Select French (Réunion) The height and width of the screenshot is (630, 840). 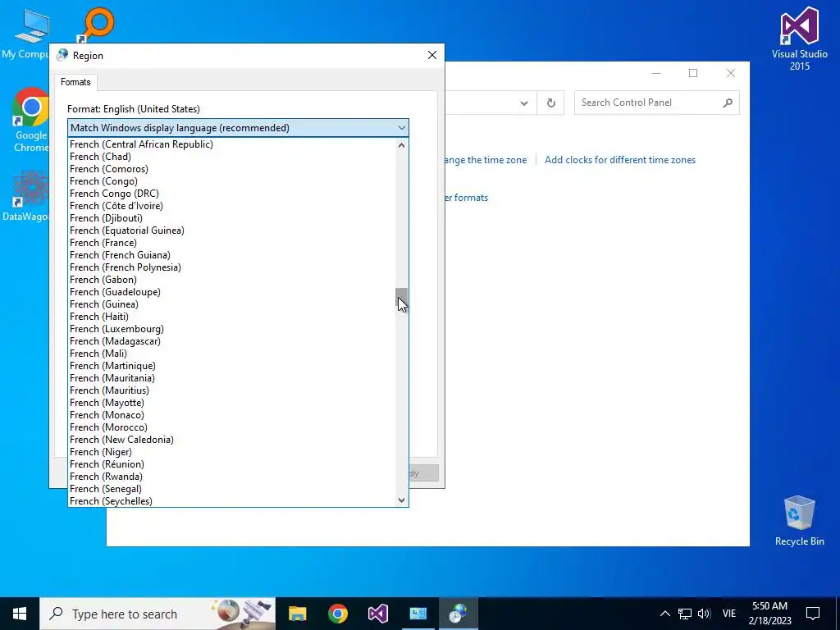click(232, 464)
